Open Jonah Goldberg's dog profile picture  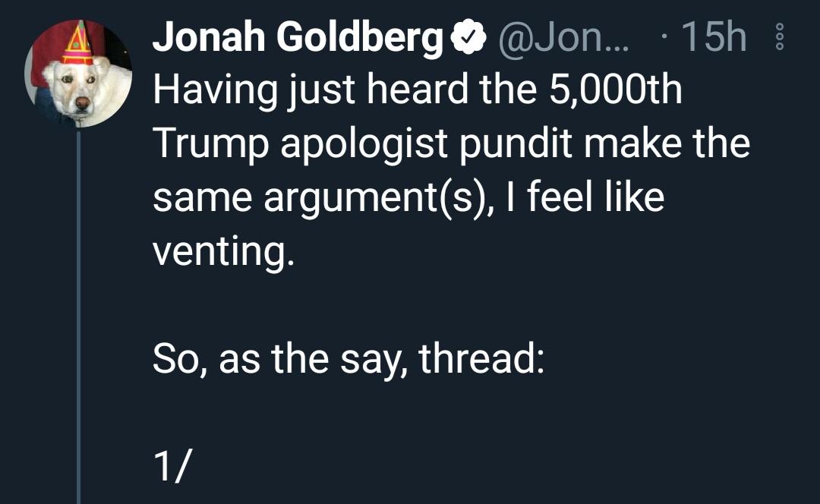(78, 74)
